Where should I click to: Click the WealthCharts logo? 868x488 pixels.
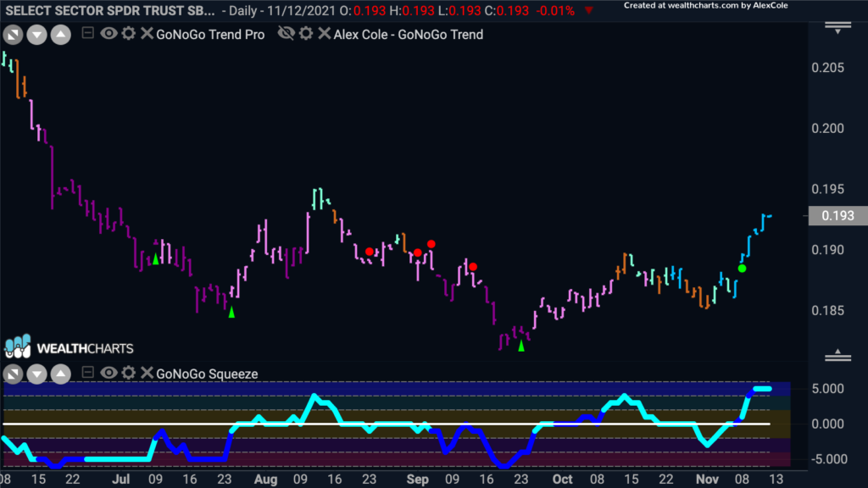(x=70, y=347)
